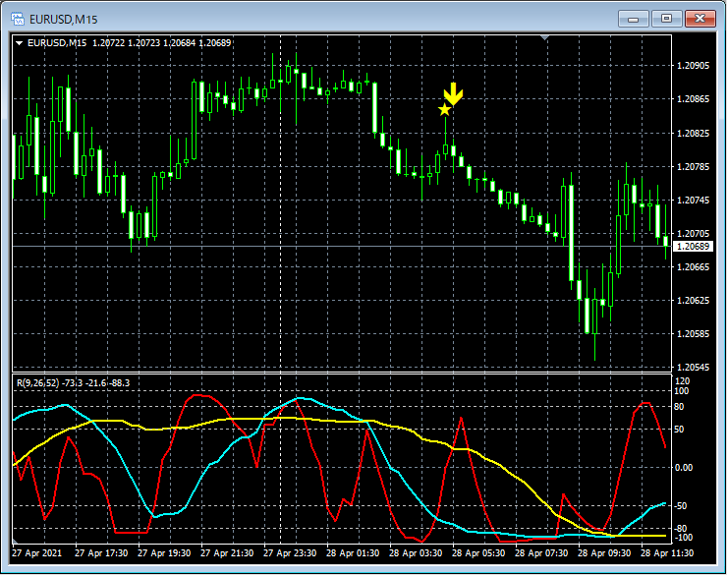Click the indicator scale value 80
Image resolution: width=728 pixels, height=576 pixels.
pos(679,407)
